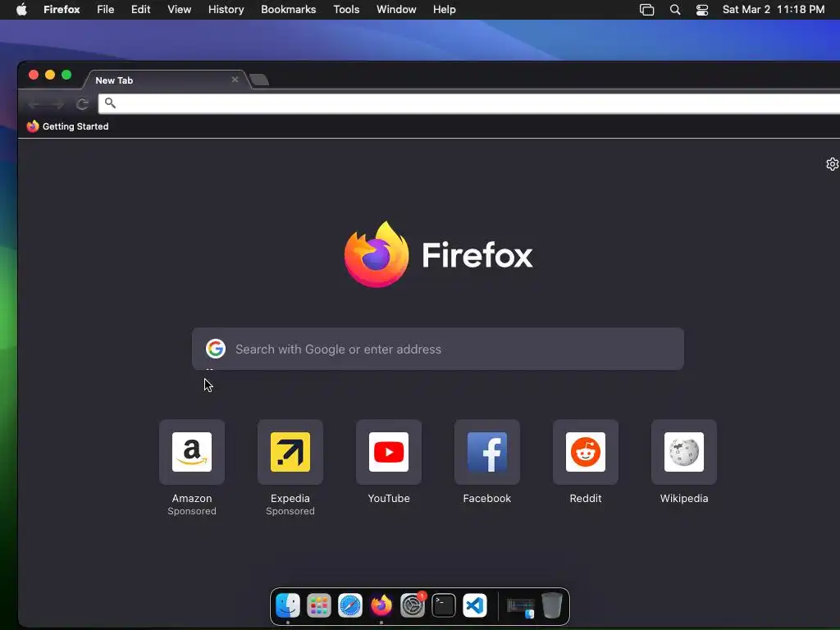Click the Firefox icon in the dock
The width and height of the screenshot is (840, 630).
(381, 605)
